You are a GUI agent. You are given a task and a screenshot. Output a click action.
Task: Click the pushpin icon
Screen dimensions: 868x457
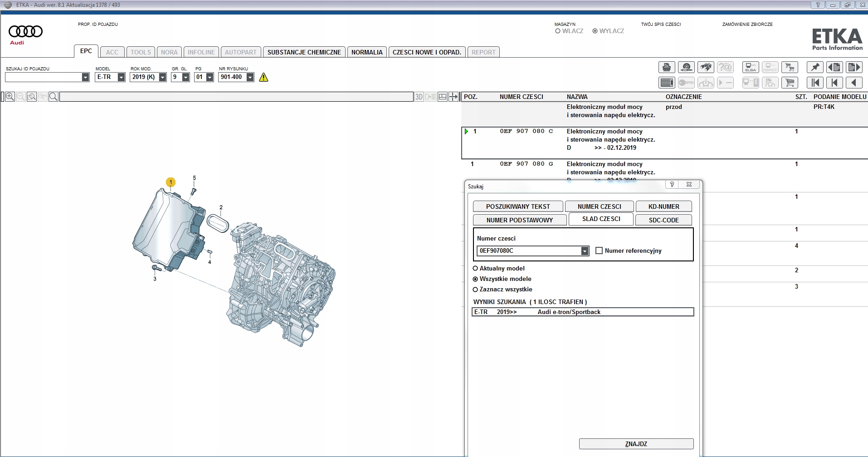[x=815, y=68]
